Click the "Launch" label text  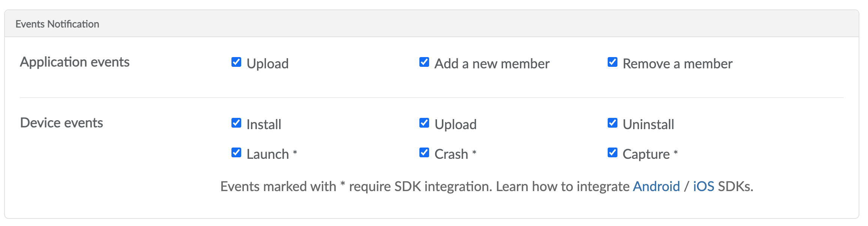click(267, 154)
